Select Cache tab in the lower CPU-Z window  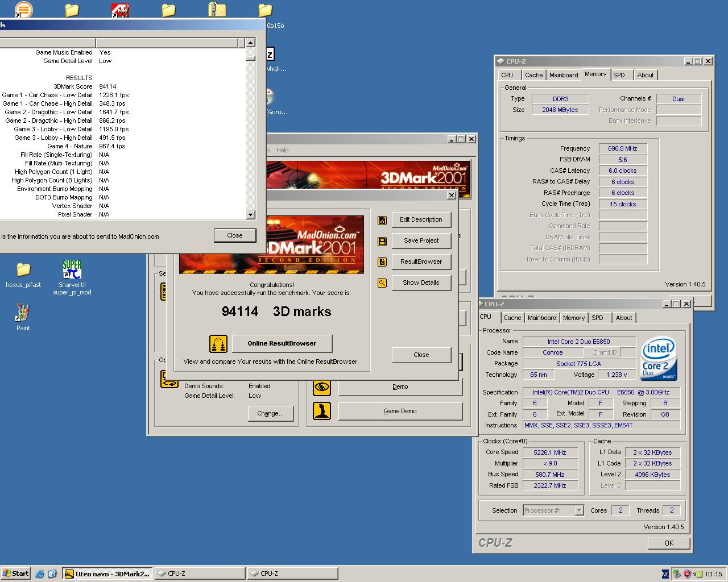tap(512, 318)
